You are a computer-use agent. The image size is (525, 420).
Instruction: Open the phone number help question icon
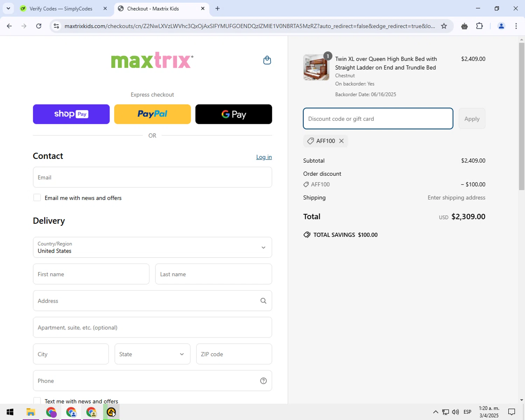pos(263,381)
